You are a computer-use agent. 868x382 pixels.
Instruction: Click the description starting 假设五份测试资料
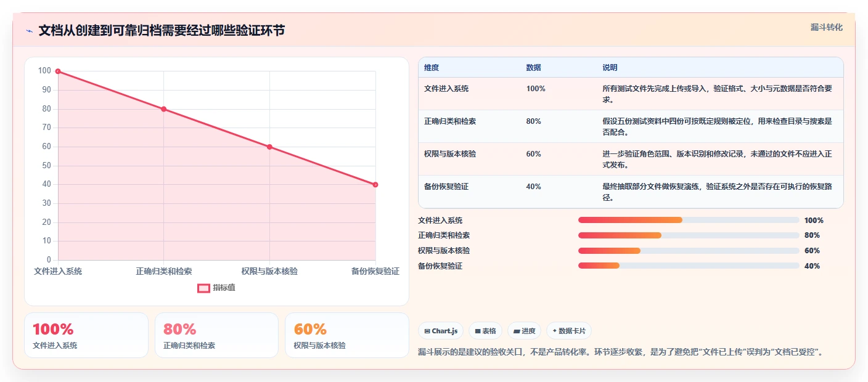pyautogui.click(x=718, y=126)
